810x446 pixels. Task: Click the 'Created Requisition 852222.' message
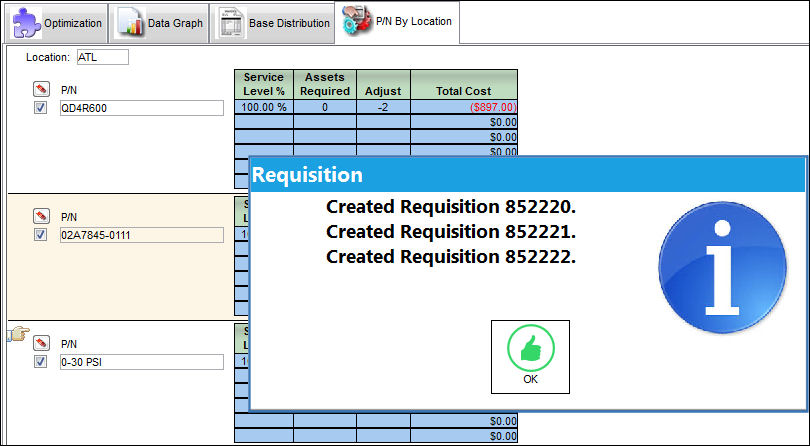(x=450, y=256)
